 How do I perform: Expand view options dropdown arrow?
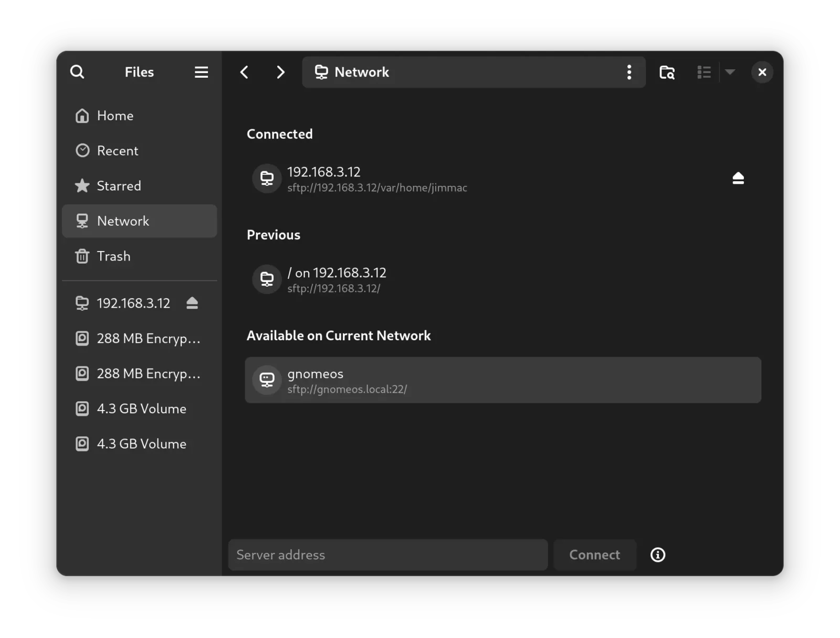coord(730,72)
